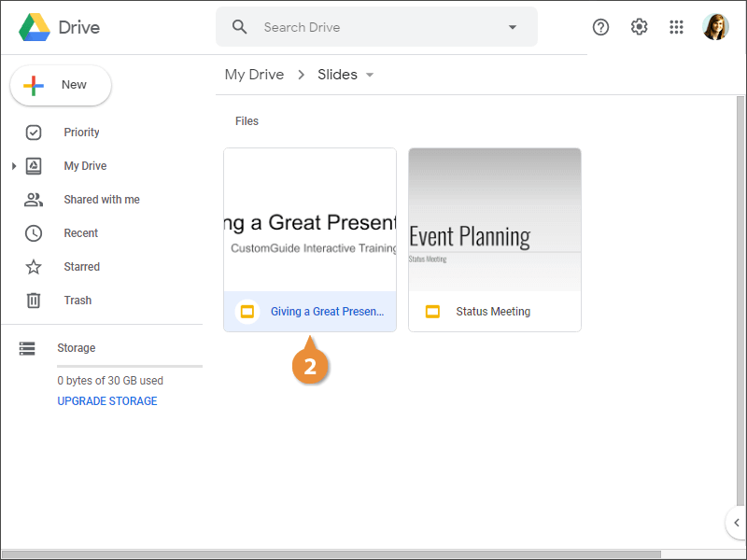The height and width of the screenshot is (560, 747).
Task: Open the Google apps grid
Action: (x=677, y=27)
